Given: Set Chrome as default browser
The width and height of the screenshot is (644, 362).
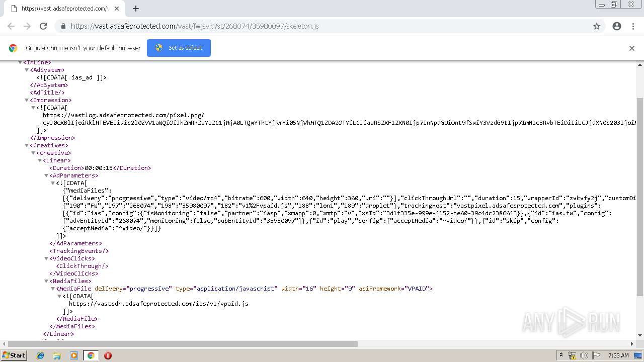Looking at the screenshot, I should tap(179, 48).
